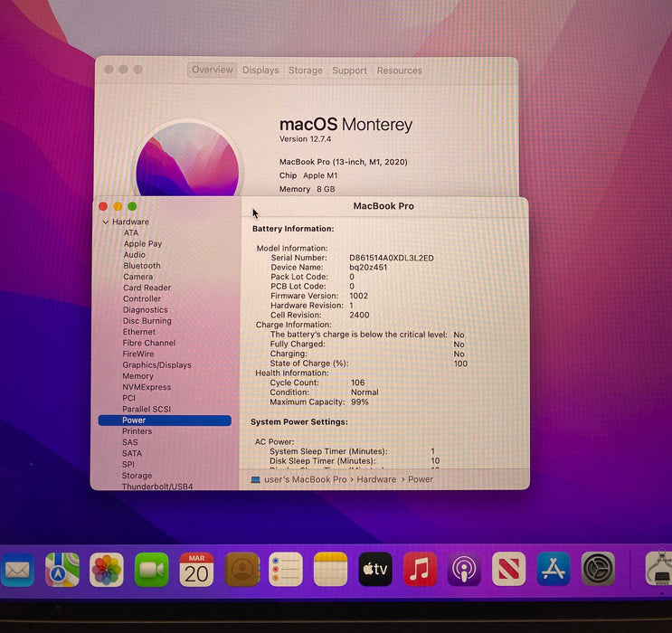Select SPI in the sidebar
The height and width of the screenshot is (633, 672).
(128, 465)
